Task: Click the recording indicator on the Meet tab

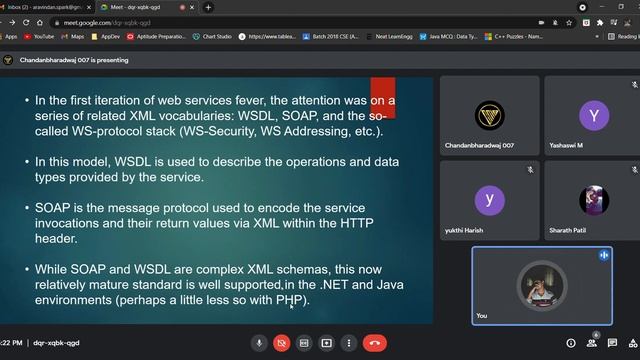Action: (x=182, y=7)
